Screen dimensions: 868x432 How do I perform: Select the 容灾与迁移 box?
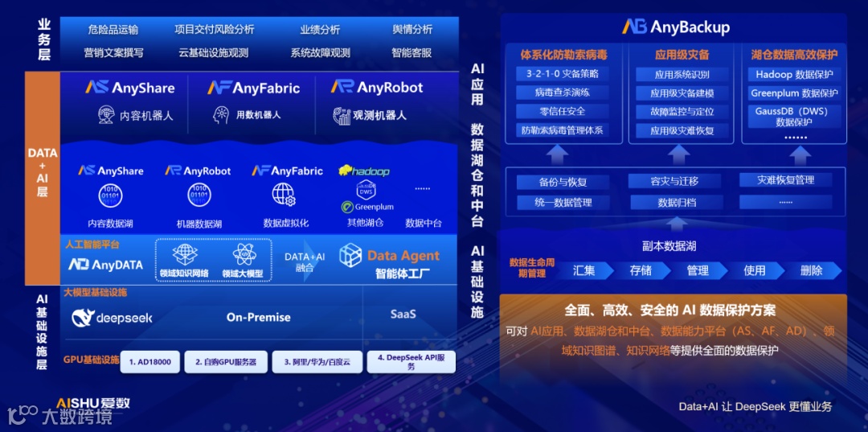point(674,181)
